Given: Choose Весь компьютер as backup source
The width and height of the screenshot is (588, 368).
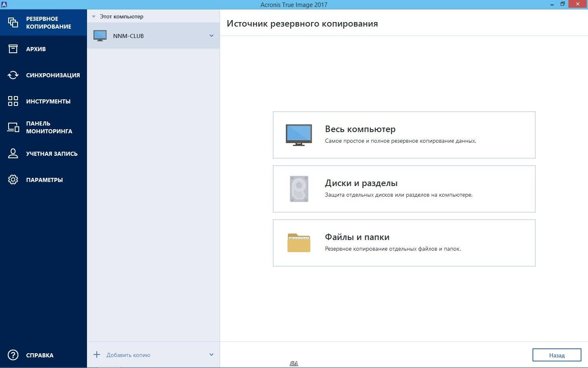Looking at the screenshot, I should tap(404, 135).
